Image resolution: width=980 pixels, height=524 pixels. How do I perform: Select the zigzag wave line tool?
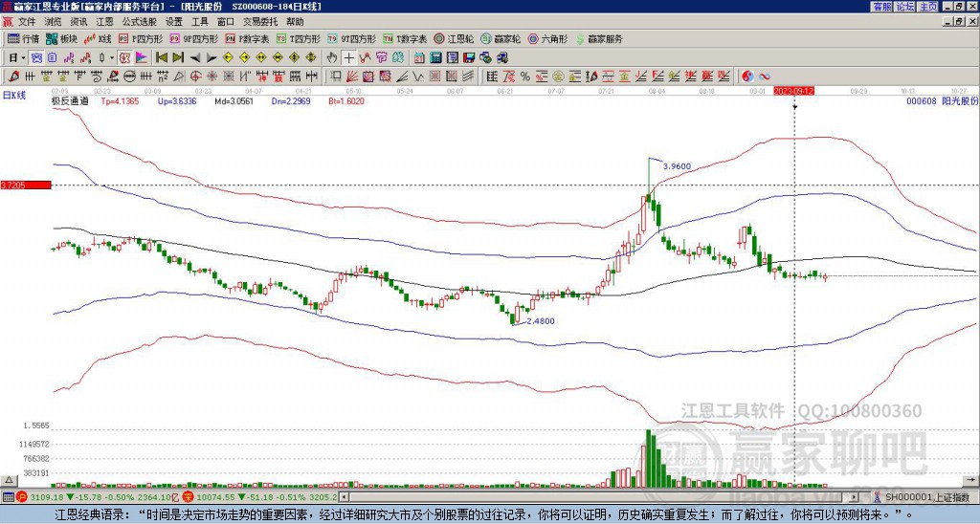coord(417,76)
